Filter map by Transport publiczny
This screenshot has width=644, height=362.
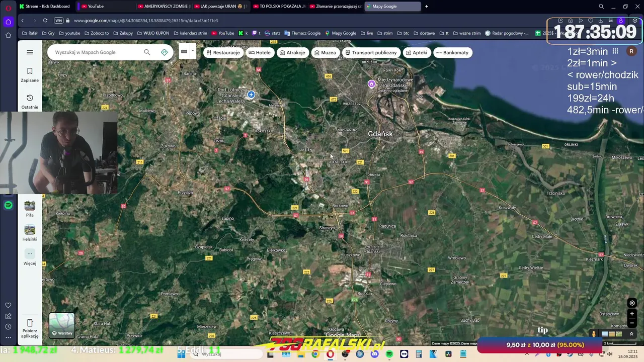tap(371, 52)
